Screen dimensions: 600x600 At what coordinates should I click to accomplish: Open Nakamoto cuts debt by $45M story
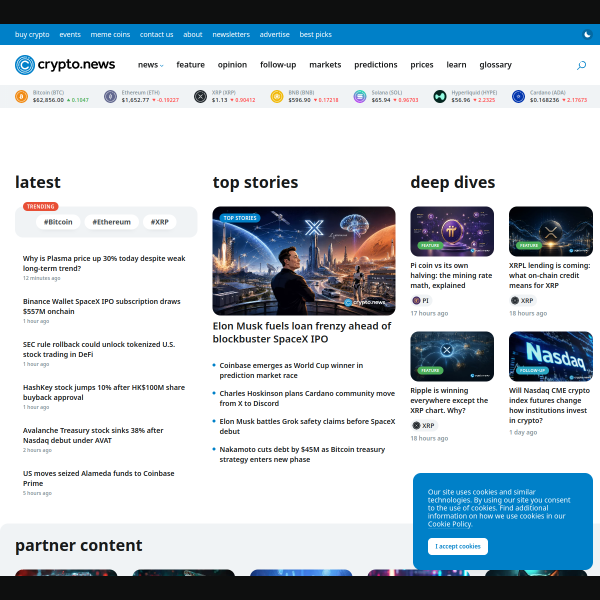click(302, 454)
